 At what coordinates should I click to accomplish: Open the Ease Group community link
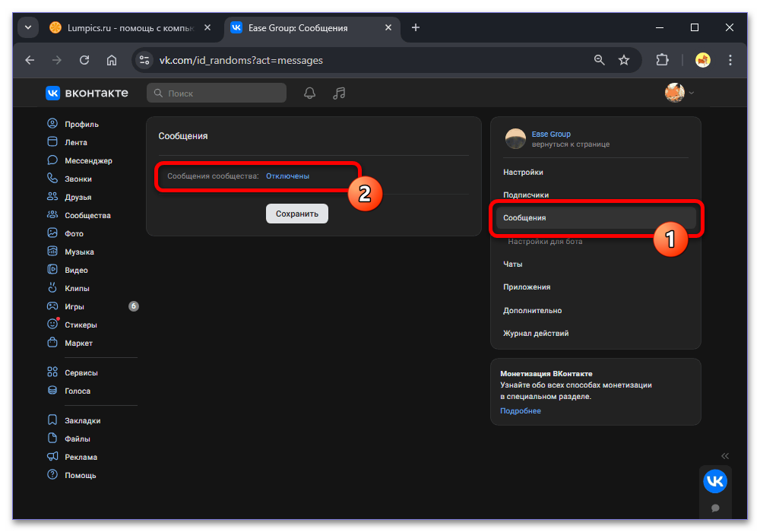coord(551,134)
